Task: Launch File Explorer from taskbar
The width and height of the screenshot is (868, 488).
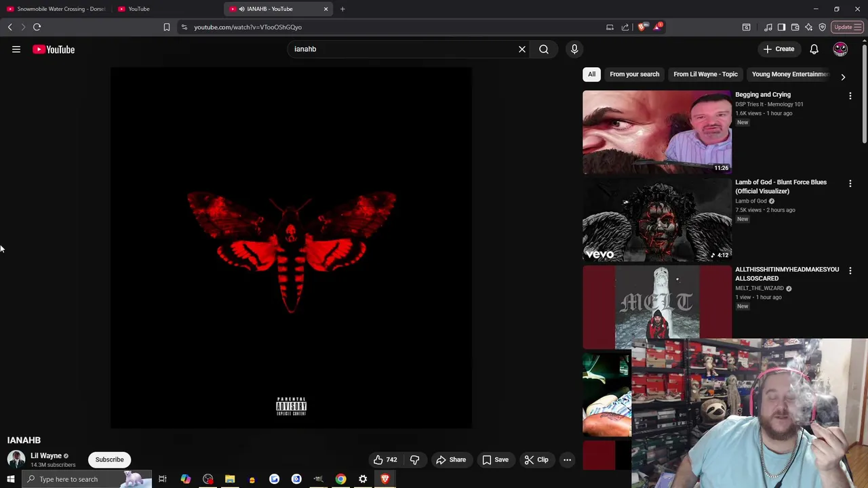Action: tap(230, 479)
